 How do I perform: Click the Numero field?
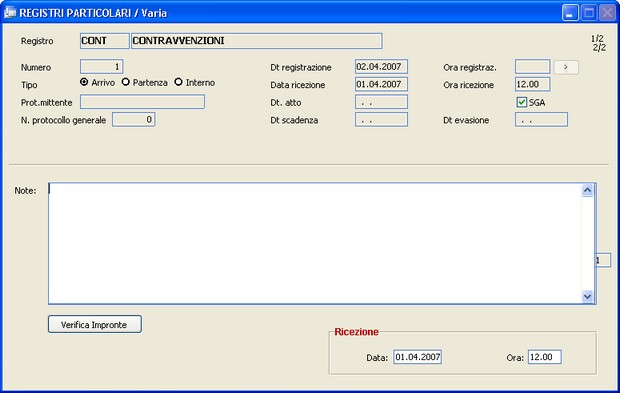click(x=102, y=67)
